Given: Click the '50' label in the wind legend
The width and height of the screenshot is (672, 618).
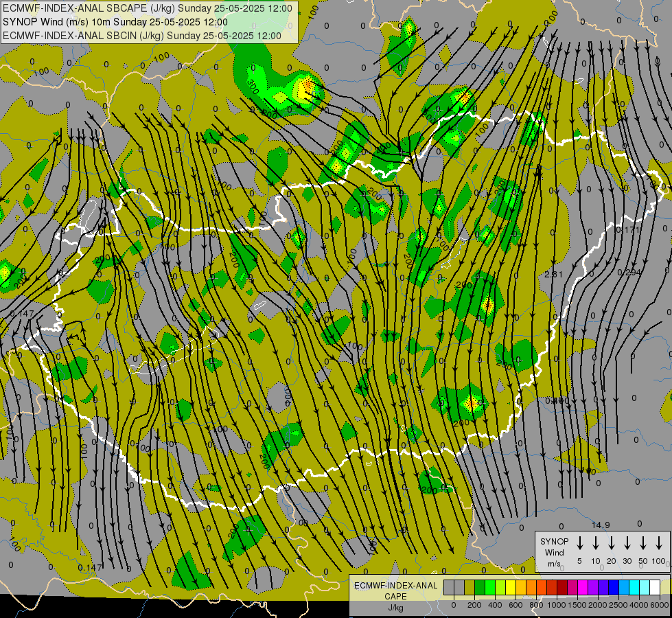Looking at the screenshot, I should pyautogui.click(x=643, y=561).
